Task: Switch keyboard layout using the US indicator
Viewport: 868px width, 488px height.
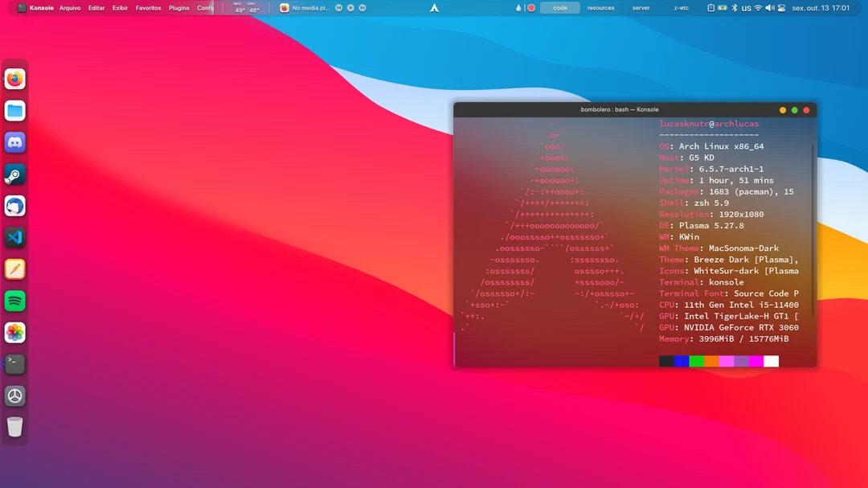Action: [x=746, y=7]
